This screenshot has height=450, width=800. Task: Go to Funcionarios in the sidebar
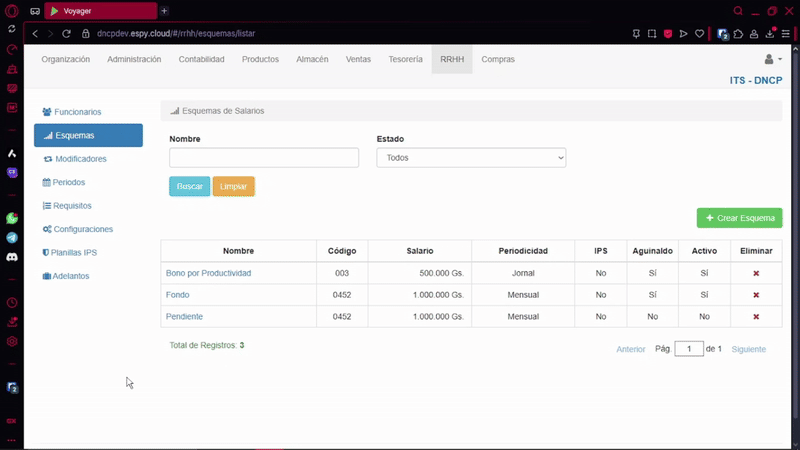(77, 112)
